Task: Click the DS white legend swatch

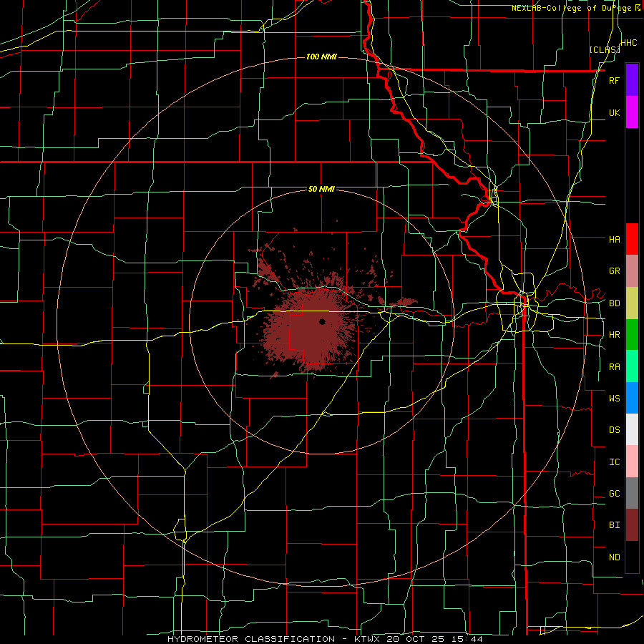Action: tap(632, 429)
